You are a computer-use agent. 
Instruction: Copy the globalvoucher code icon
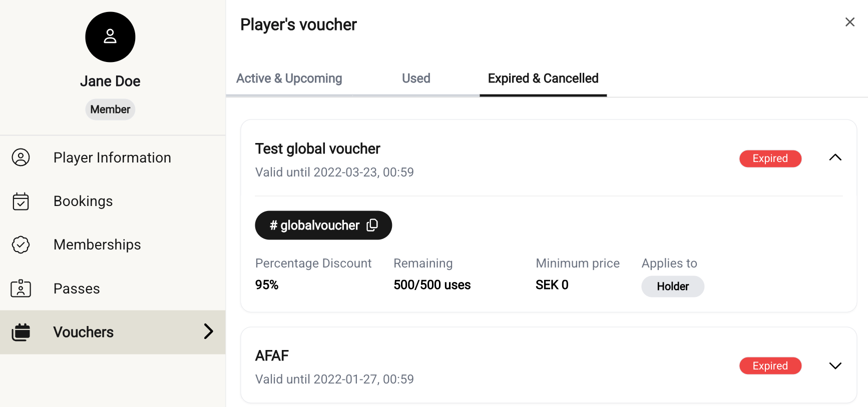372,225
